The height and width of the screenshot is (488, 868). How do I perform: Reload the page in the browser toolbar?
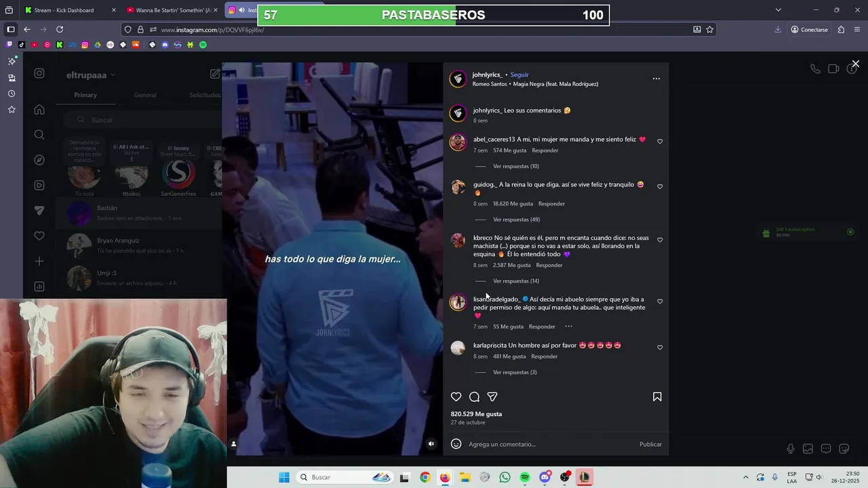[x=60, y=30]
